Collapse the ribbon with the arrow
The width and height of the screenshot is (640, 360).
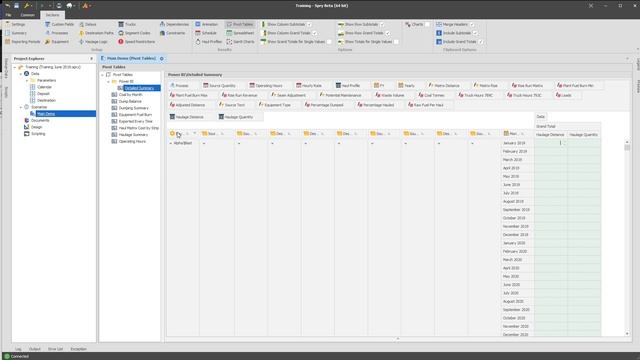(x=638, y=50)
